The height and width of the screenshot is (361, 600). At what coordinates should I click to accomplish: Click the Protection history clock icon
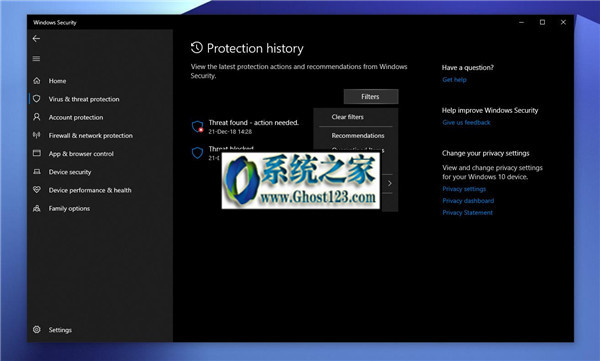click(197, 48)
